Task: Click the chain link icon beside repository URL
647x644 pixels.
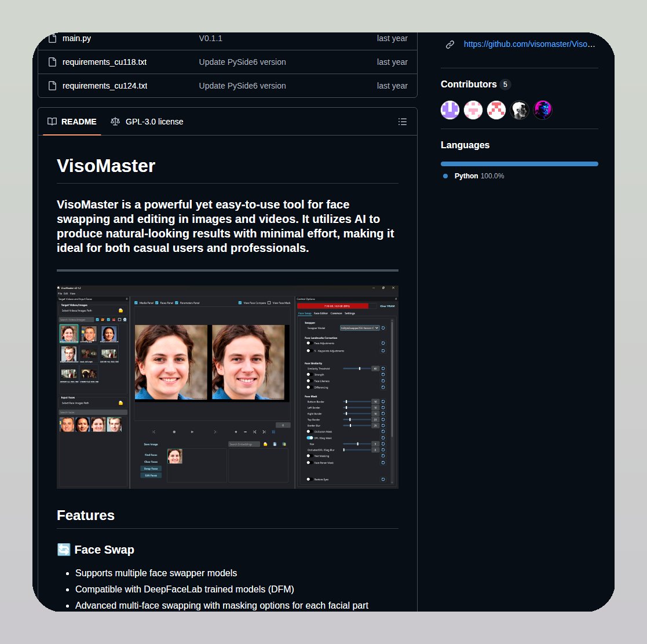Action: click(x=450, y=44)
